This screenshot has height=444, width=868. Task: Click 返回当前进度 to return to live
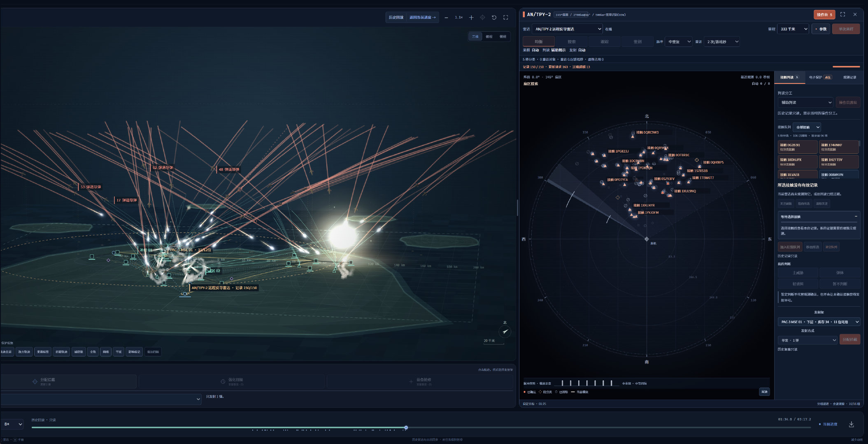coord(422,17)
